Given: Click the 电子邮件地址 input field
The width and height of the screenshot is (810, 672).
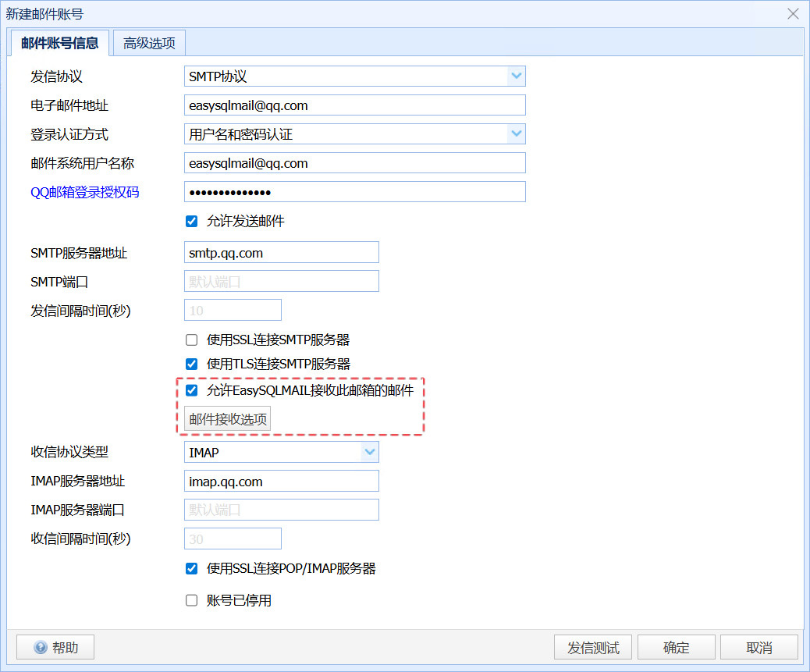Looking at the screenshot, I should point(355,105).
